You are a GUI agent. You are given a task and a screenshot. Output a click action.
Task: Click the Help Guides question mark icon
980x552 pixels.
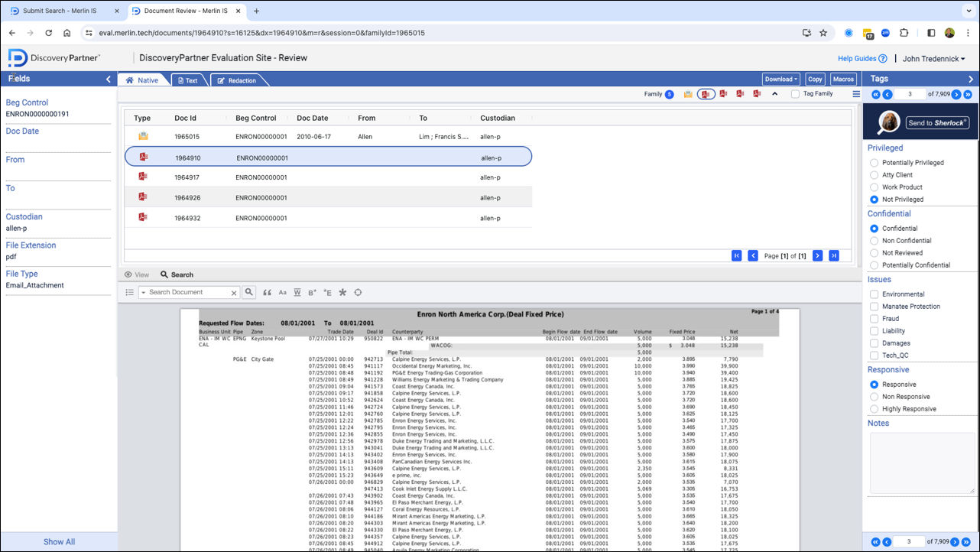pos(883,59)
